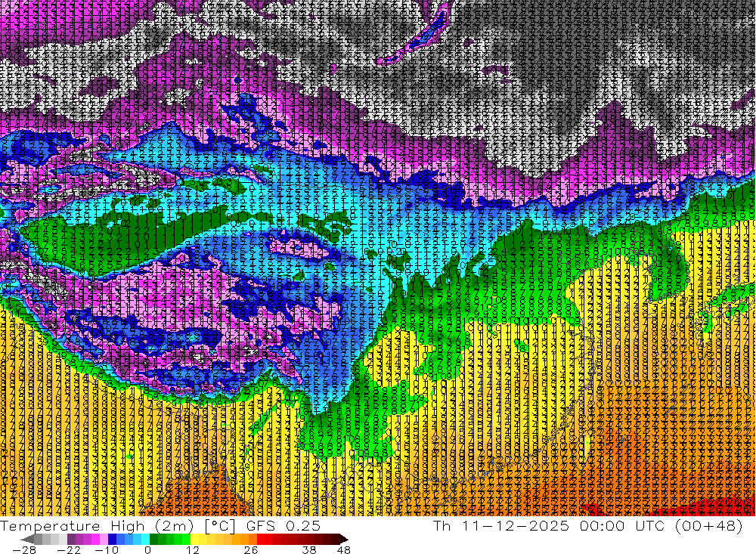Click the '26' legend value
Viewport: 756px width, 554px height.
(x=251, y=549)
